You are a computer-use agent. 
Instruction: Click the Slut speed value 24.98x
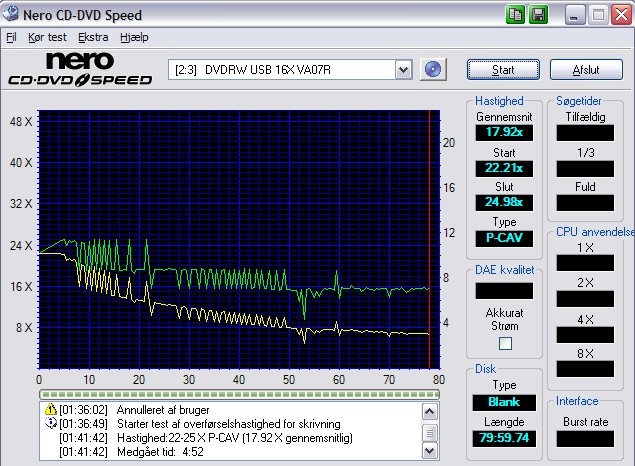point(504,202)
